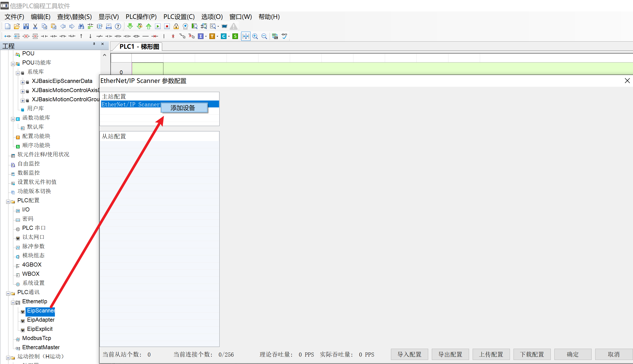
Task: Confirm with the 确定 button
Action: click(x=573, y=354)
